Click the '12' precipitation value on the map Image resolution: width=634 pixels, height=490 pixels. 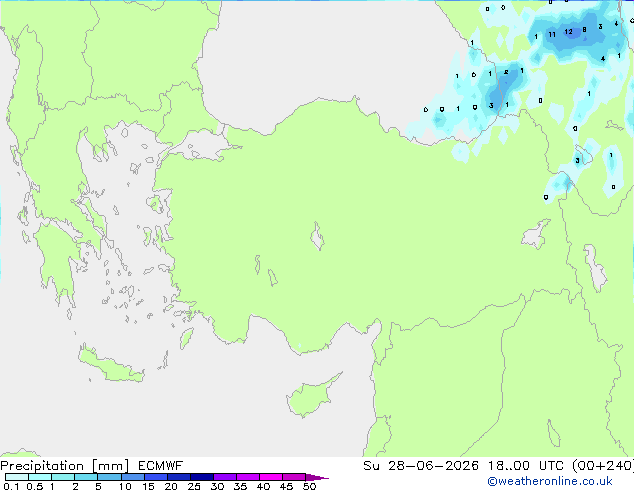point(568,32)
